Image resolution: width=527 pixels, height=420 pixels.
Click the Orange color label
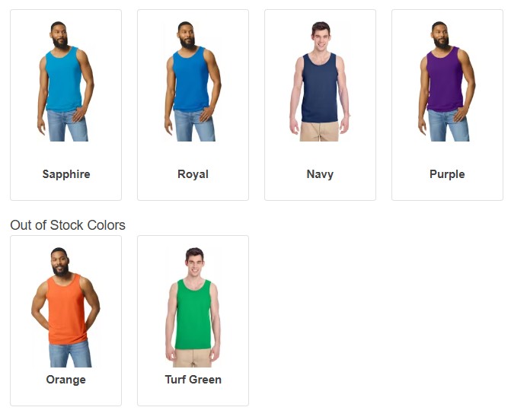(x=65, y=380)
